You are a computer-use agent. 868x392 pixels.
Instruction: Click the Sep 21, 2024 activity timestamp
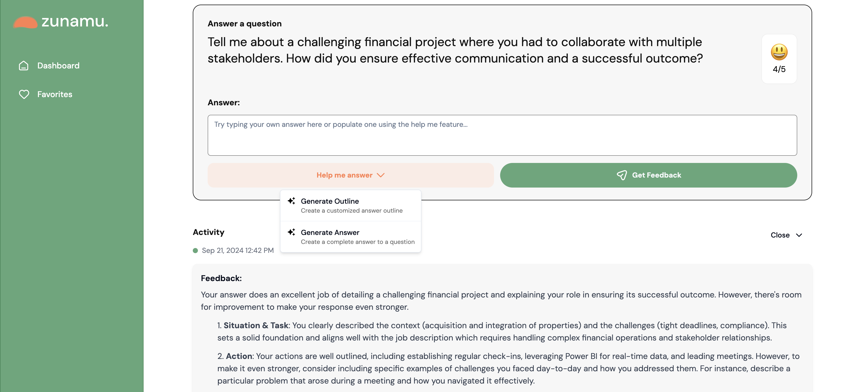(238, 251)
